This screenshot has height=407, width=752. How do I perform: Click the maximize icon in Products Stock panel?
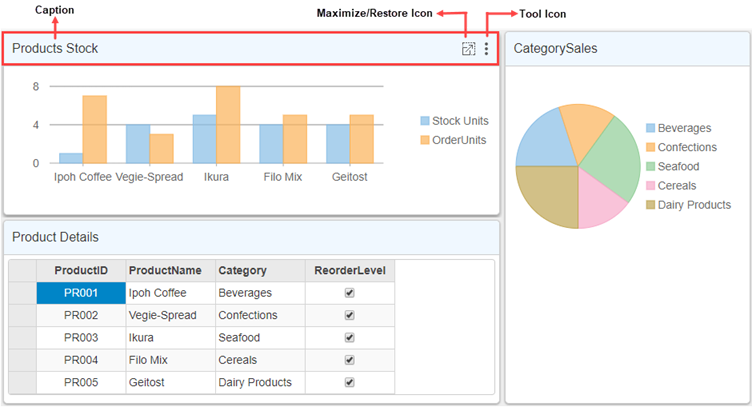(x=468, y=49)
